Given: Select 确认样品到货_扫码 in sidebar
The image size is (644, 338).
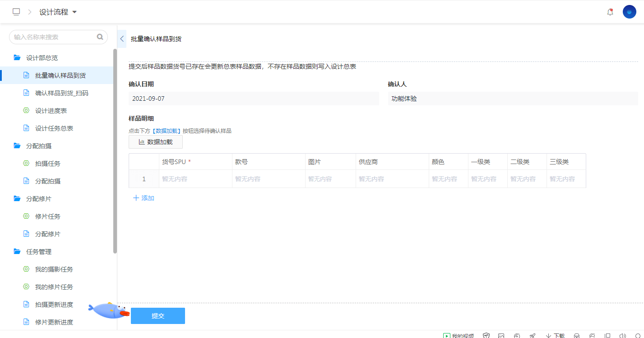Looking at the screenshot, I should [x=61, y=93].
